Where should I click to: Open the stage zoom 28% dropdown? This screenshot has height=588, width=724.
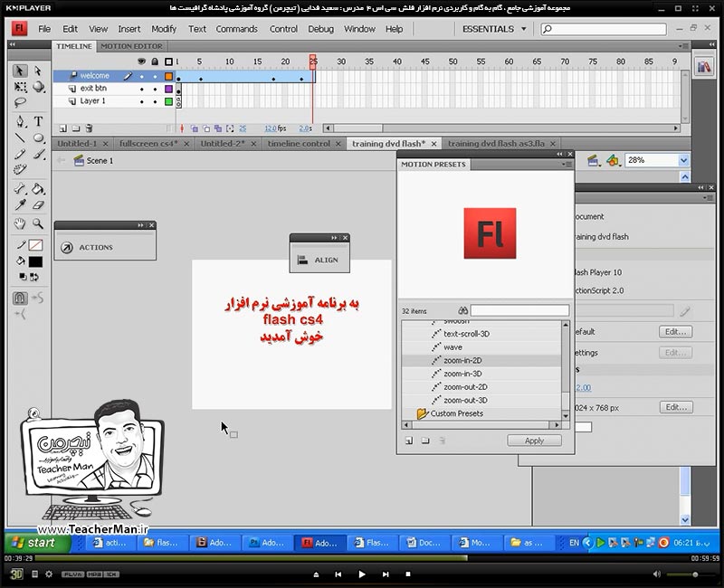(x=683, y=160)
